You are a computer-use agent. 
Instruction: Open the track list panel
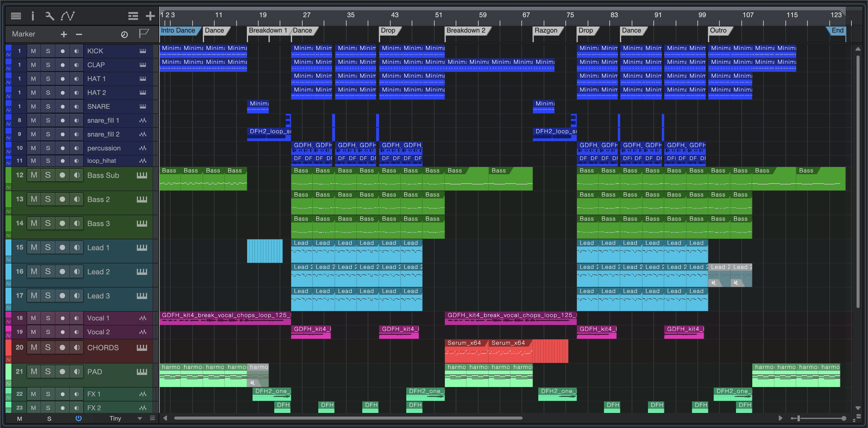16,15
